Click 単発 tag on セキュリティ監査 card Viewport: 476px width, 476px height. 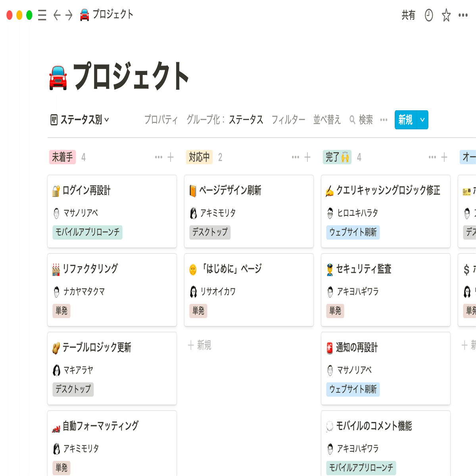click(x=335, y=311)
